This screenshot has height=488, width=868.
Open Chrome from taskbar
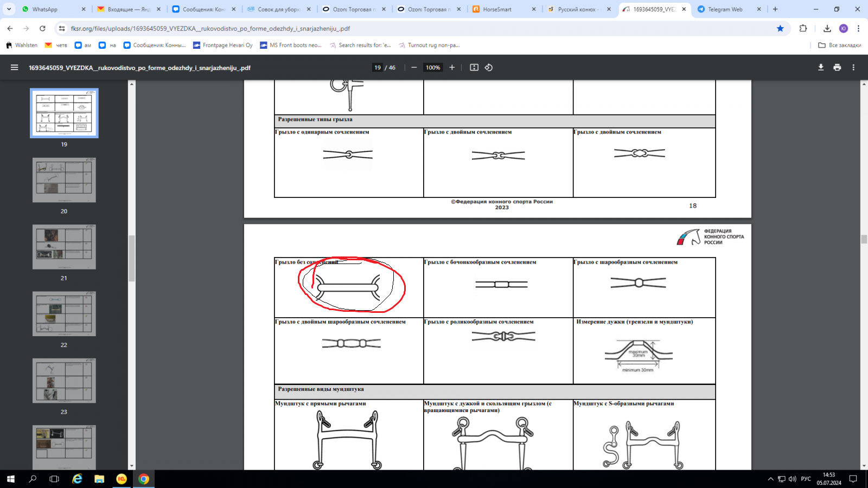click(144, 479)
